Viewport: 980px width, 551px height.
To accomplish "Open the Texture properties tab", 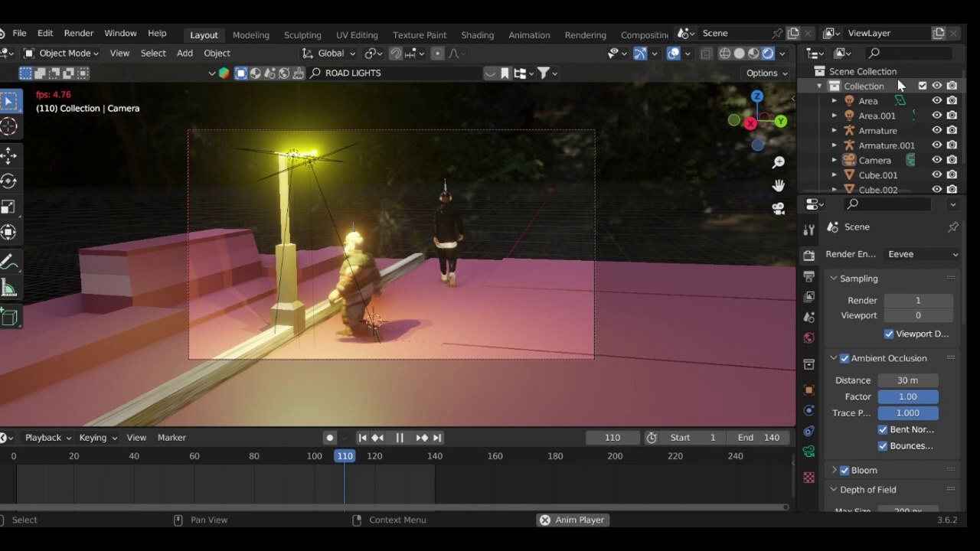I will pyautogui.click(x=809, y=478).
